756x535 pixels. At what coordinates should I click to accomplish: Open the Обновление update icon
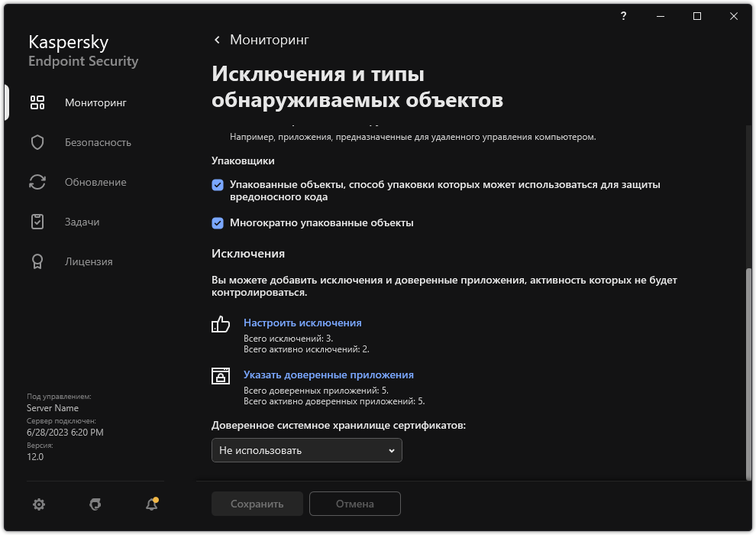coord(37,182)
